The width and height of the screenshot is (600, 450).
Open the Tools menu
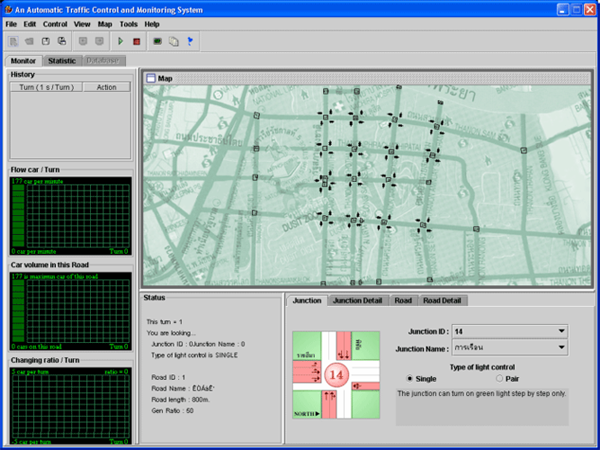[x=128, y=23]
